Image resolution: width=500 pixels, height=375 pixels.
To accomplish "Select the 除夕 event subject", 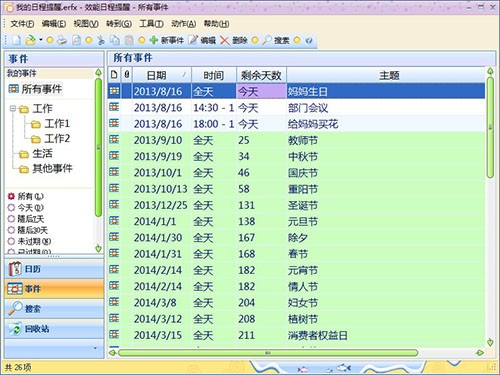I will (298, 238).
